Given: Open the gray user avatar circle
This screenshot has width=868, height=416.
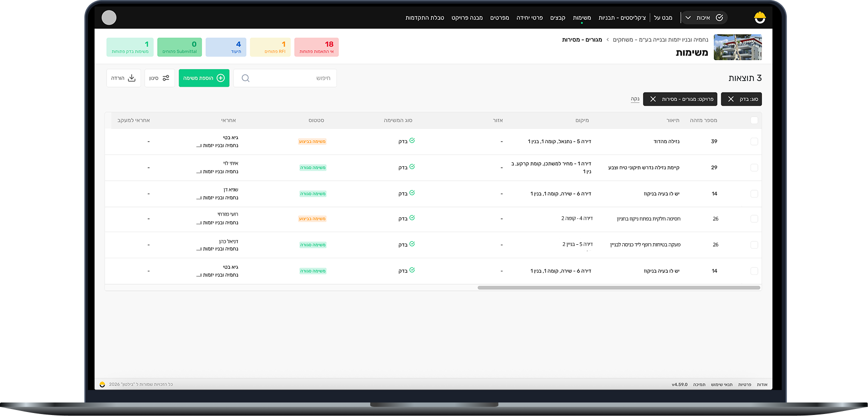Looking at the screenshot, I should click(109, 18).
